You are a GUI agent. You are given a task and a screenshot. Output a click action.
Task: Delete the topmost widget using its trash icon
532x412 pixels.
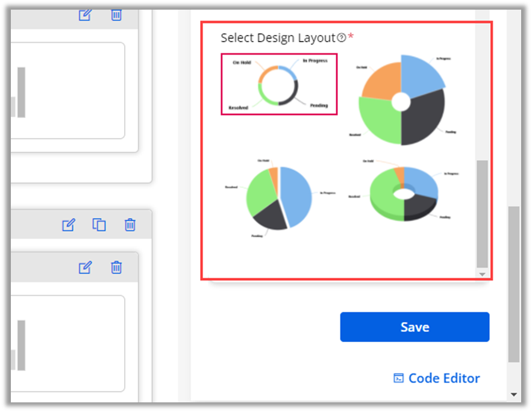(x=116, y=14)
